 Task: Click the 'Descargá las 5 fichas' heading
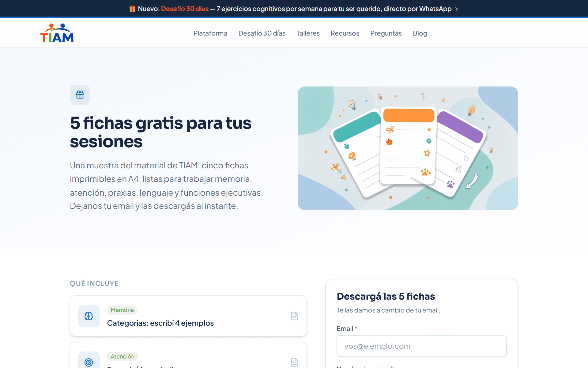click(x=386, y=296)
